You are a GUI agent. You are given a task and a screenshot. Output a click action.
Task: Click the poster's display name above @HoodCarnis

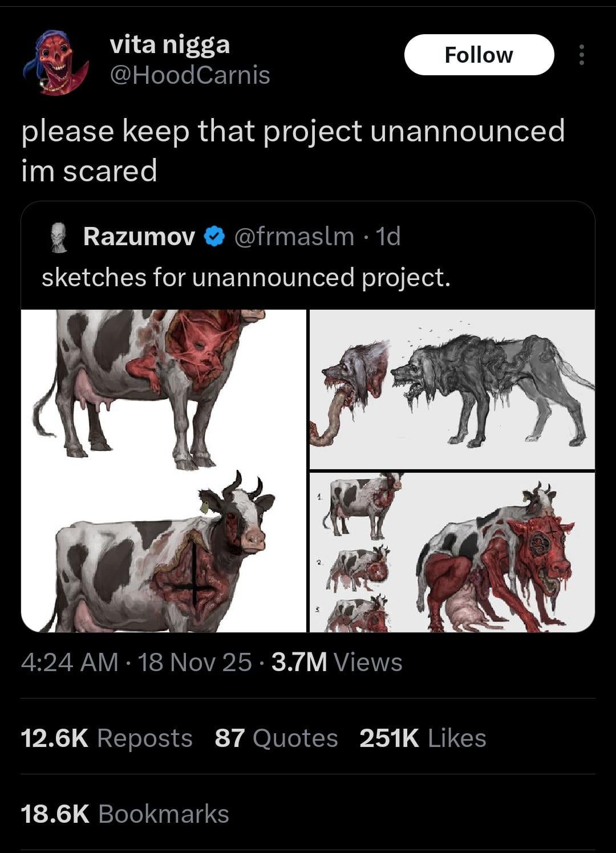click(x=169, y=44)
